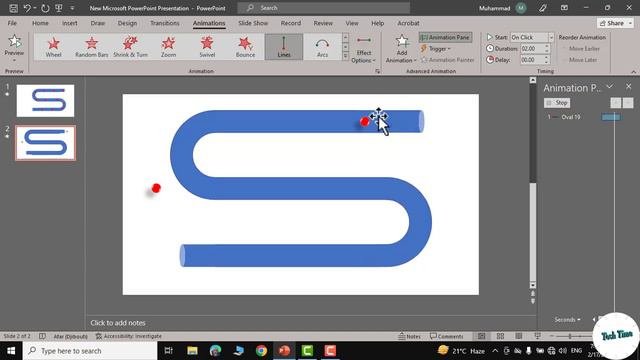The height and width of the screenshot is (360, 640).
Task: Start Slide Show from status bar icon
Action: pos(538,336)
